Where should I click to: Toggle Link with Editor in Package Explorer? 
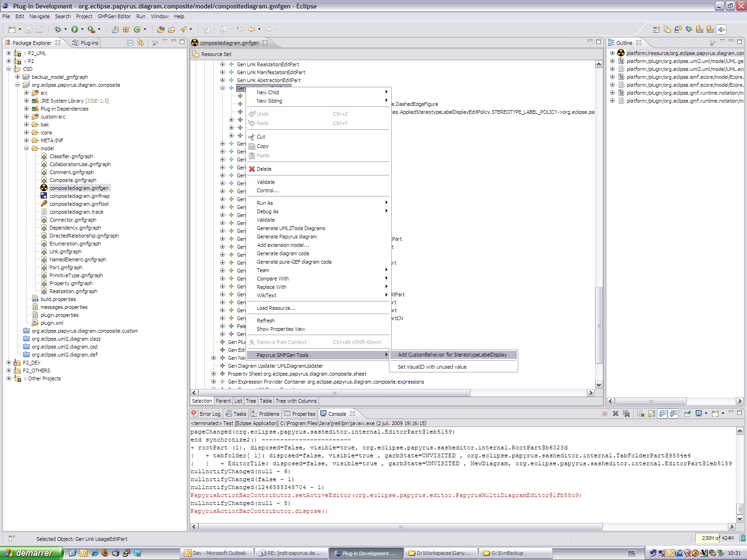[x=141, y=42]
